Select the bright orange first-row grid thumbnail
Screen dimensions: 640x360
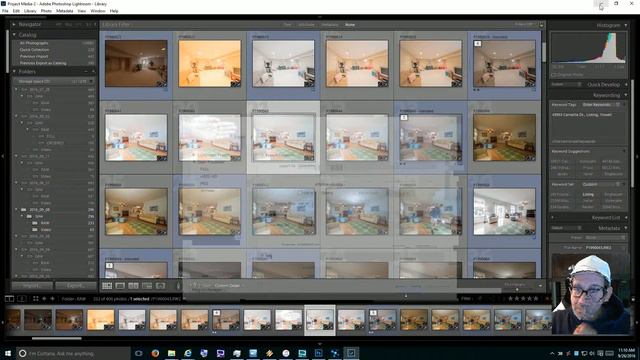pos(209,63)
